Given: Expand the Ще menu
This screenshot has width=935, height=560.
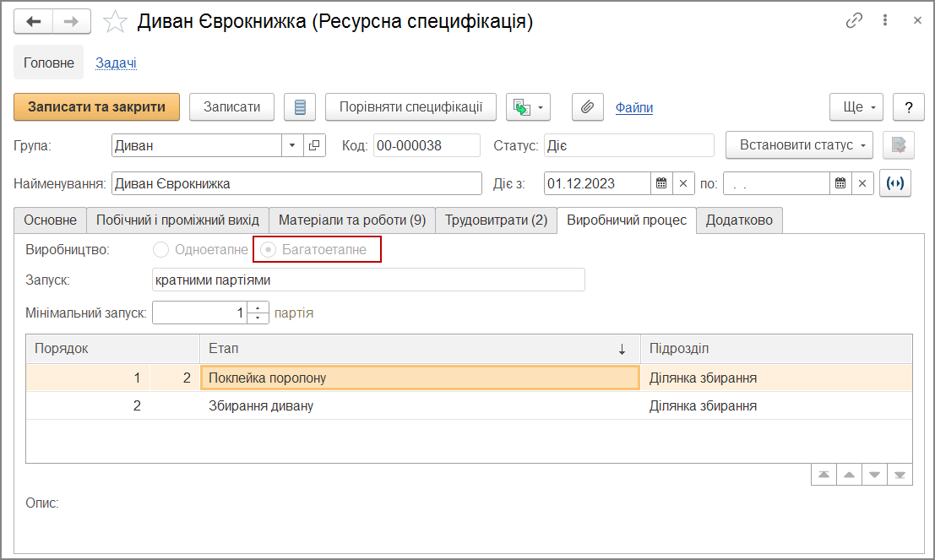Looking at the screenshot, I should (856, 107).
